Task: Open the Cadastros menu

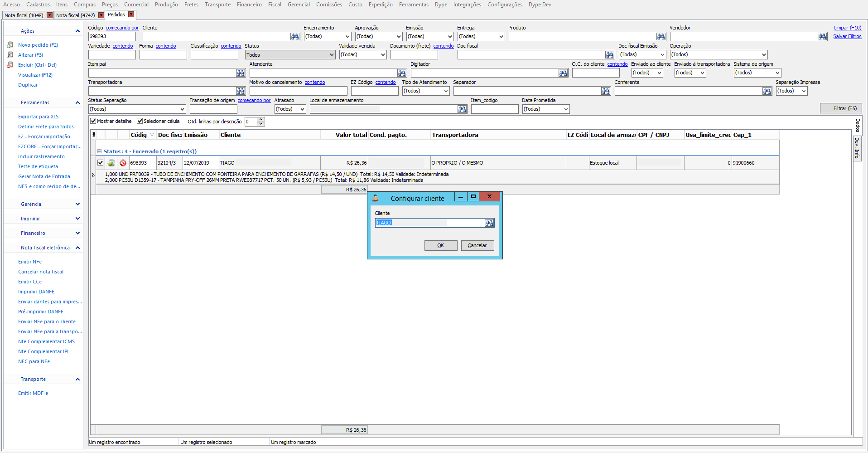Action: pos(38,5)
